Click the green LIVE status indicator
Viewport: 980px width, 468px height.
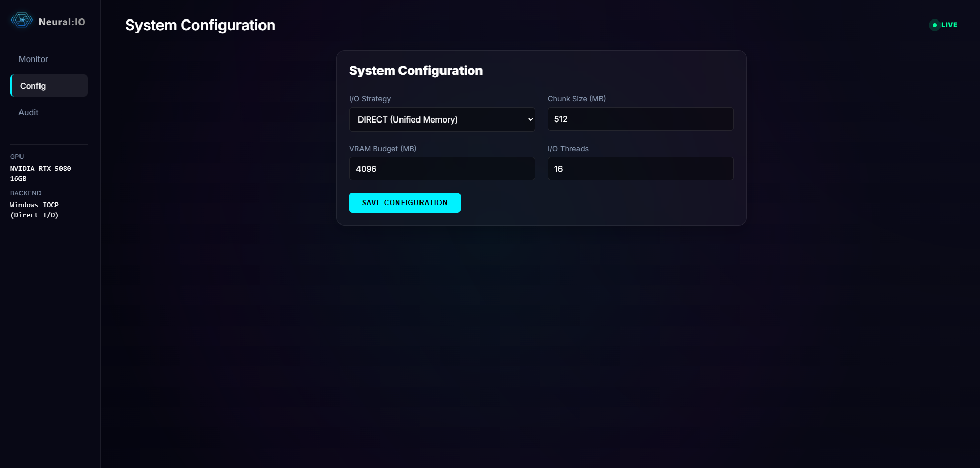[x=944, y=25]
